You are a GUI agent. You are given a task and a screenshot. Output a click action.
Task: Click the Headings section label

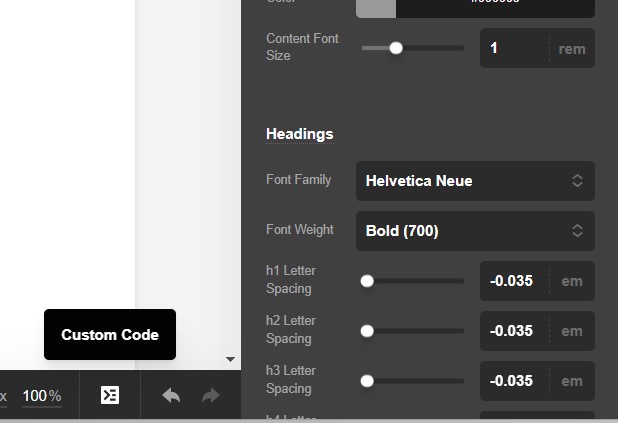[299, 134]
